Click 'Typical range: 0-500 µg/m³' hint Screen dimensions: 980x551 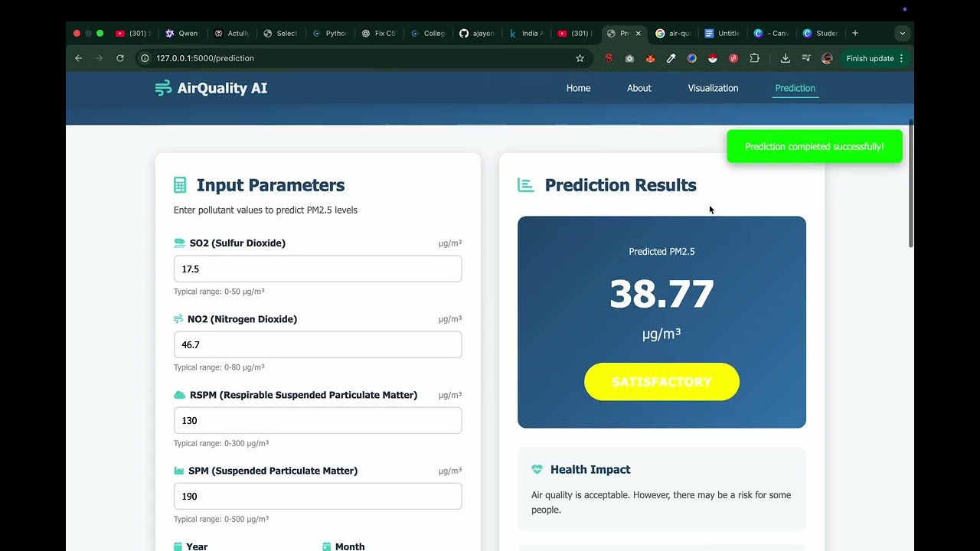[x=221, y=519]
